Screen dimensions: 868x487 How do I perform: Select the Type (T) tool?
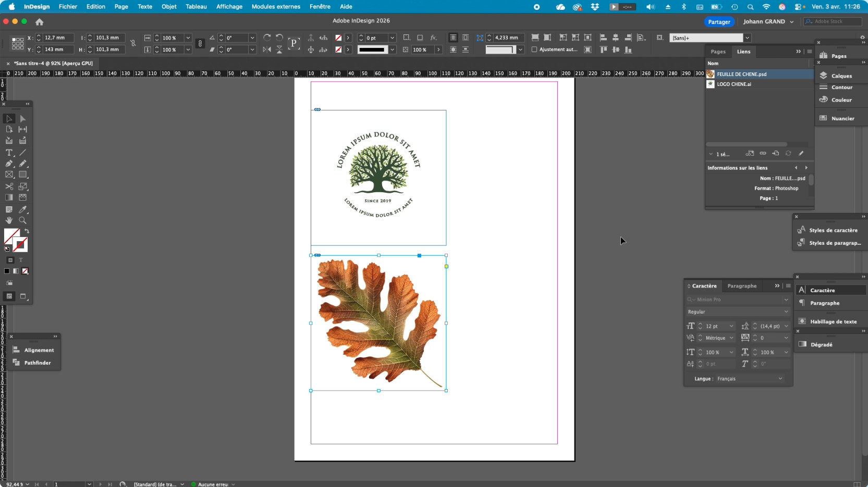(x=9, y=153)
